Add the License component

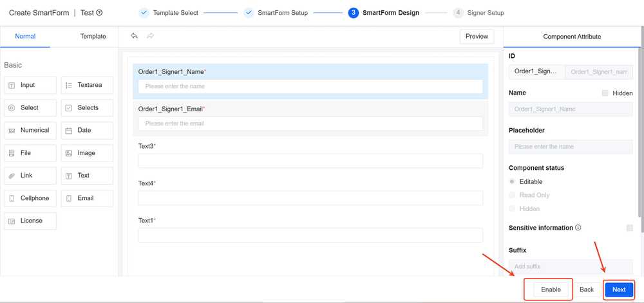pos(30,221)
